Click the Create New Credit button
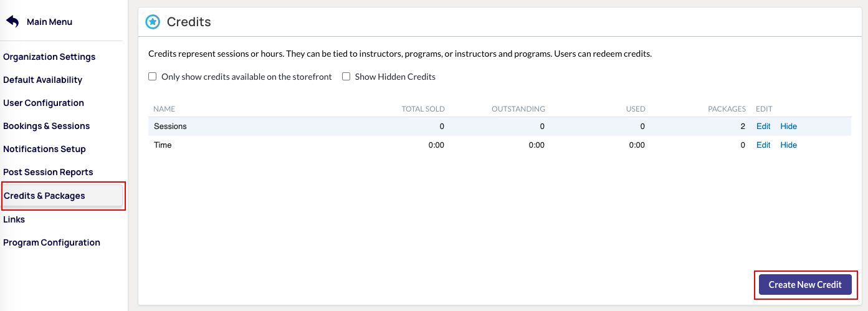868x311 pixels. pos(805,285)
